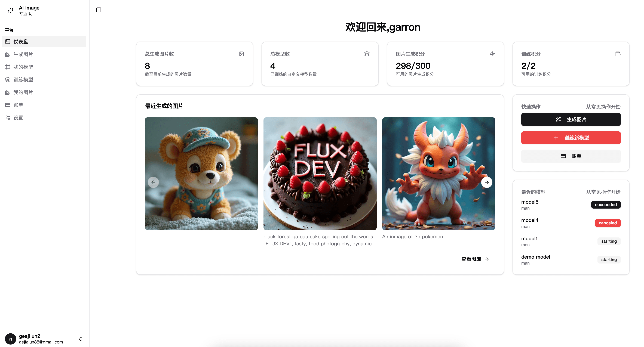Go to previous carousel image arrow
Viewport: 644px width, 347px height.
(x=153, y=182)
